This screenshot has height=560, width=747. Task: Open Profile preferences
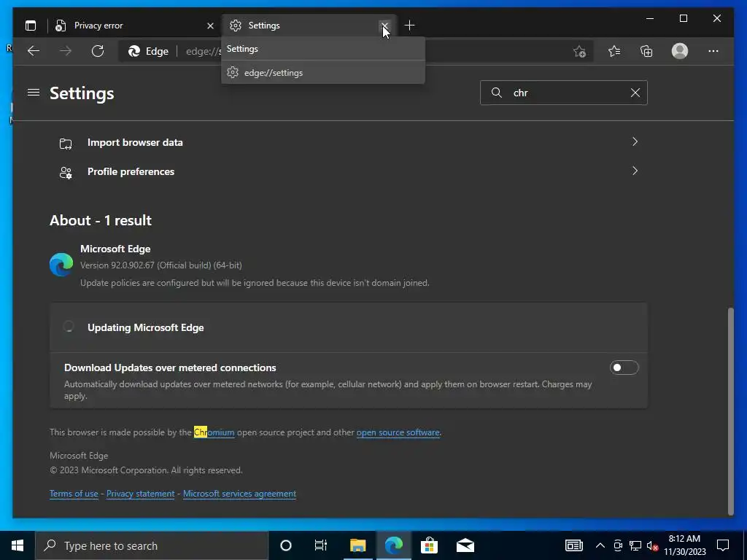click(x=348, y=171)
